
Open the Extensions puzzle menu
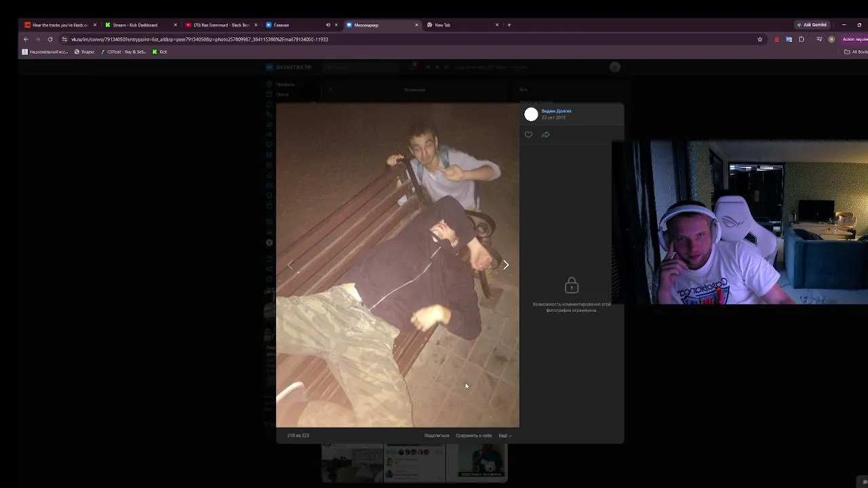(802, 39)
